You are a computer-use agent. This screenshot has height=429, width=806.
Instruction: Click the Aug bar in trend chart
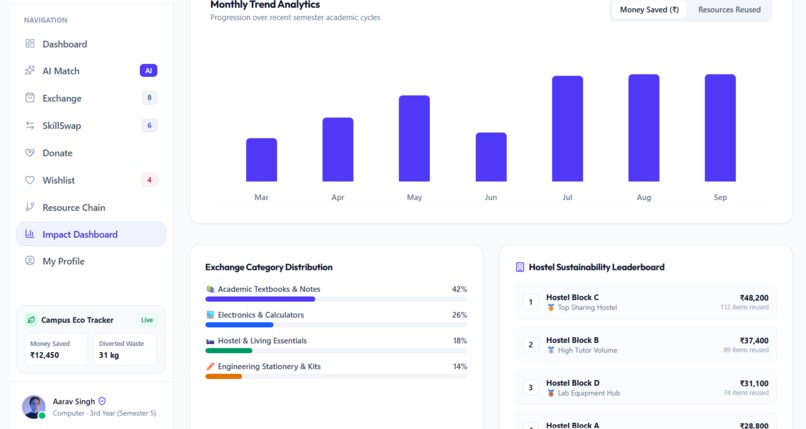coord(644,128)
